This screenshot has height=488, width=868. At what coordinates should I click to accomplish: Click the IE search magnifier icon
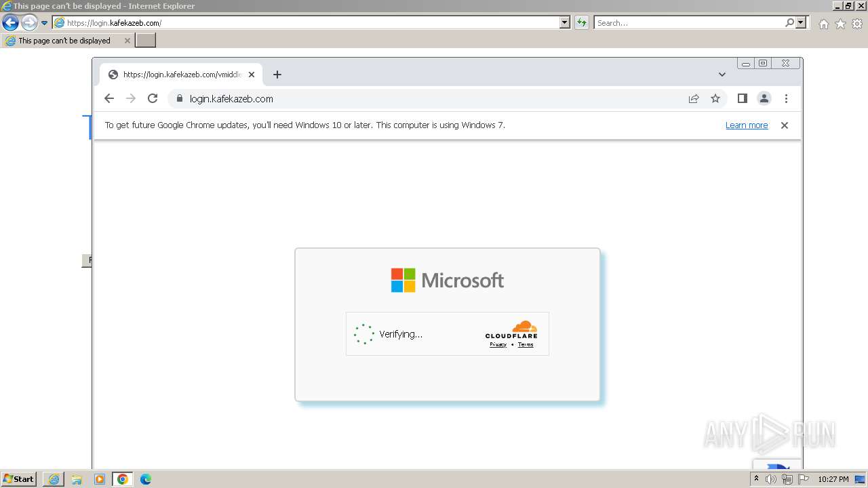789,23
